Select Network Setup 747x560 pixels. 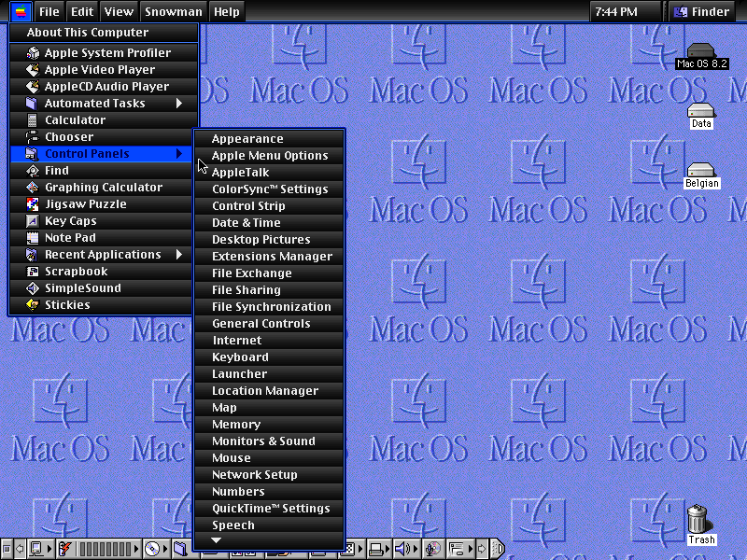pyautogui.click(x=269, y=475)
